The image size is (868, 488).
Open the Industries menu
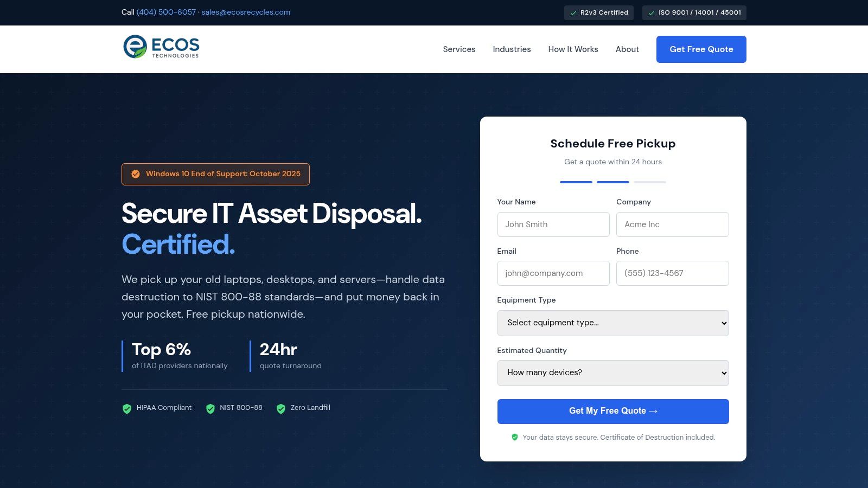tap(512, 49)
